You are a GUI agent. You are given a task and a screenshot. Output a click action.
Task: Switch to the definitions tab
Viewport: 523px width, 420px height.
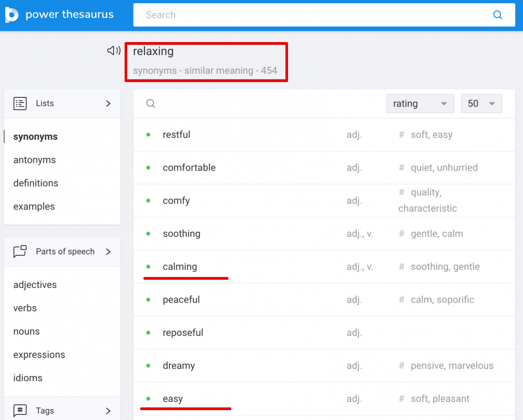tap(35, 183)
